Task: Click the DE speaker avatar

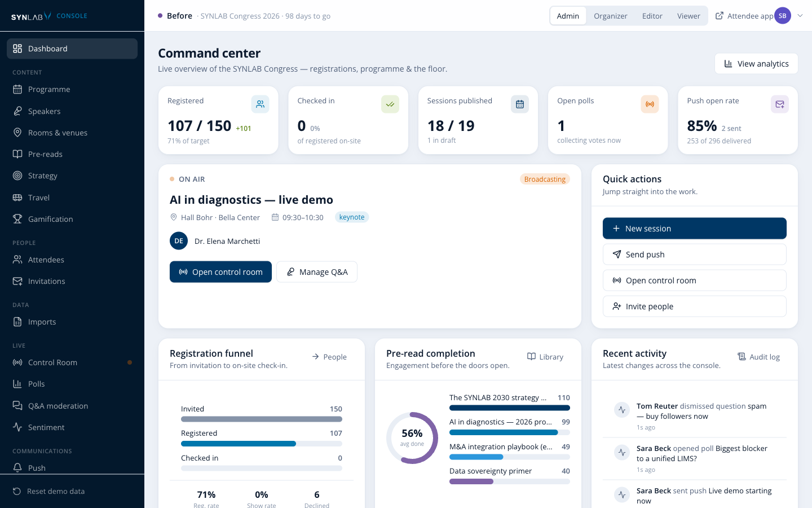Action: pos(179,241)
